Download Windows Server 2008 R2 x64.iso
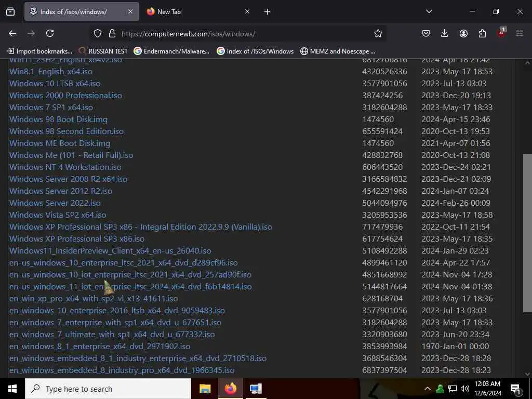 coord(68,179)
